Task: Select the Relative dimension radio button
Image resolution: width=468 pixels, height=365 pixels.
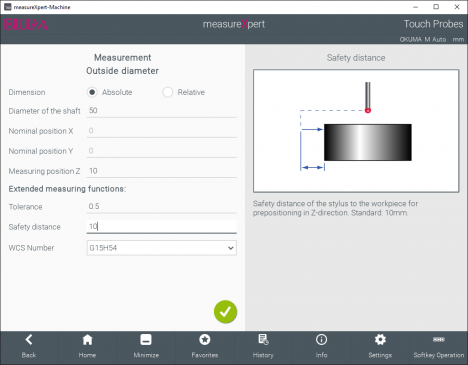Action: [x=168, y=92]
